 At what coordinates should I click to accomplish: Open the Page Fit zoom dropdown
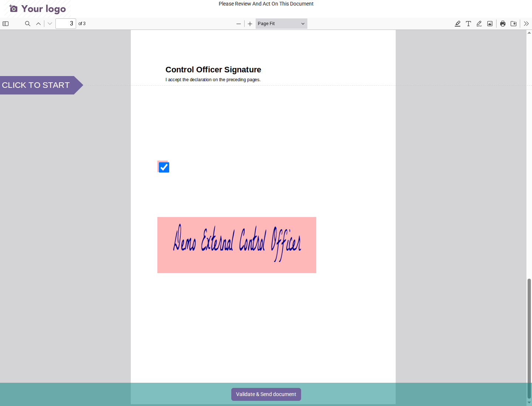pos(282,24)
